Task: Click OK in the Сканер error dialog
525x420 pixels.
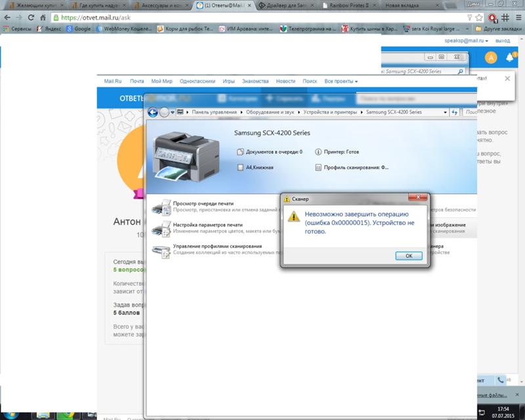Action: point(409,256)
